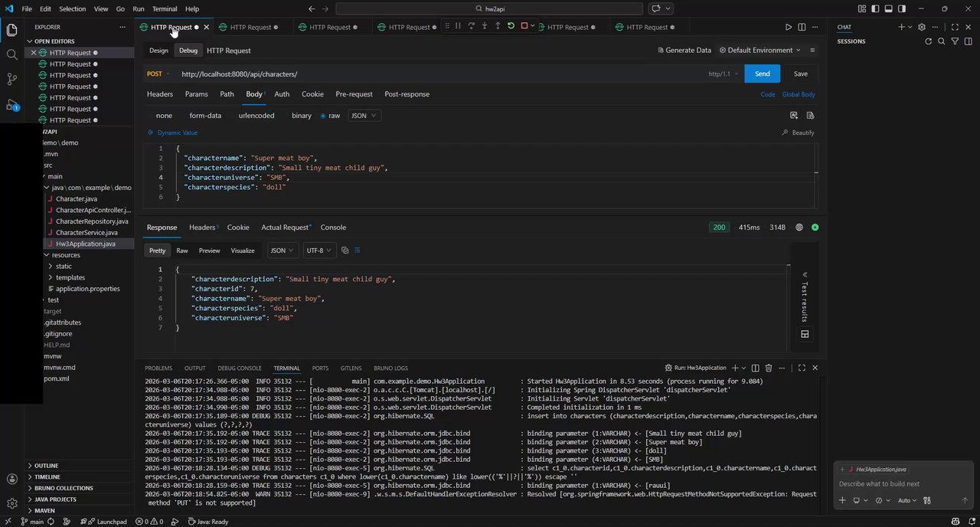Open the Search view in activity bar
Viewport: 980px width, 527px height.
click(11, 54)
